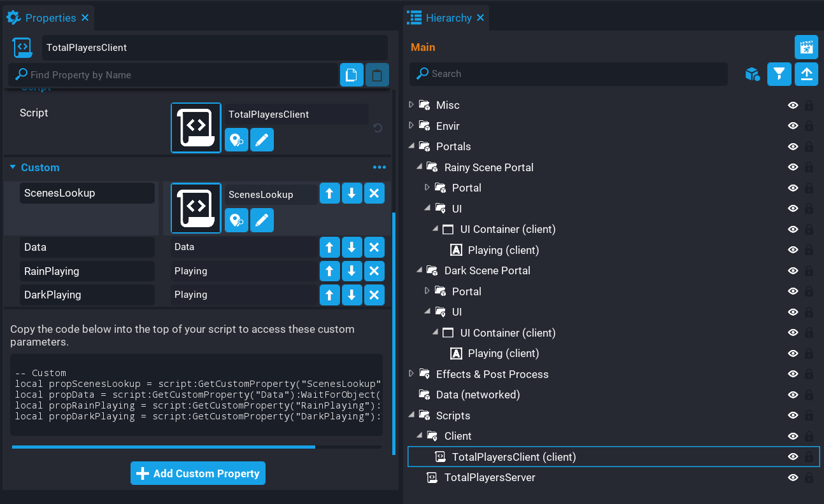Expand the Misc folder in Hierarchy
Screen dimensions: 824x504
coord(411,105)
